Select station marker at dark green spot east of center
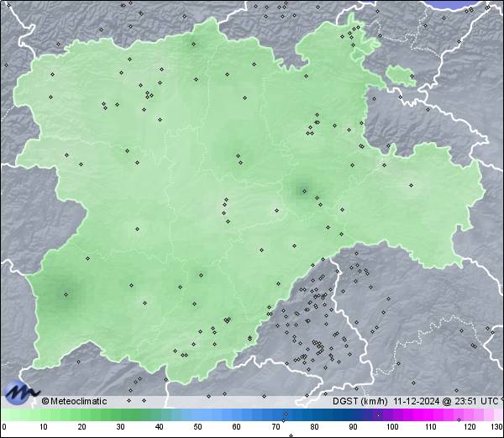 point(304,192)
